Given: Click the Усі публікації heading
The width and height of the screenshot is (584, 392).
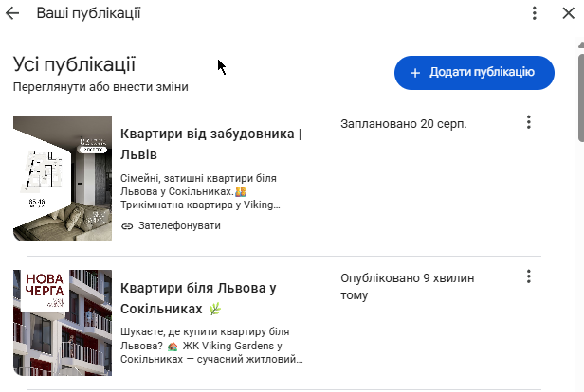Looking at the screenshot, I should pos(74,64).
